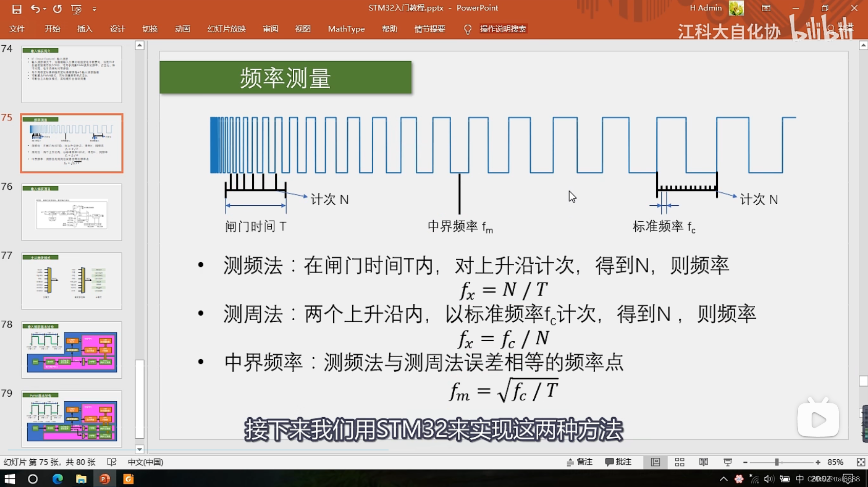Click the spell check icon in status bar
The height and width of the screenshot is (487, 868).
pos(112,462)
